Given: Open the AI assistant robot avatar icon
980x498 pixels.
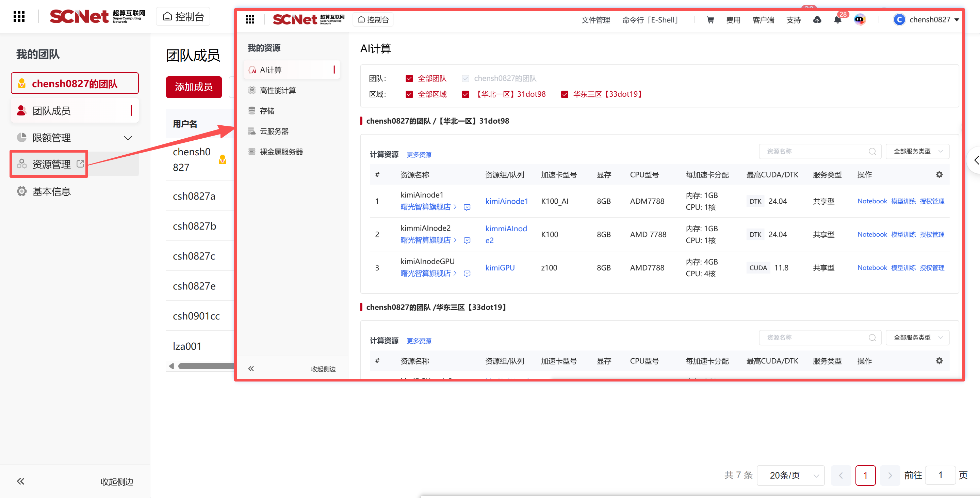Looking at the screenshot, I should [x=860, y=19].
